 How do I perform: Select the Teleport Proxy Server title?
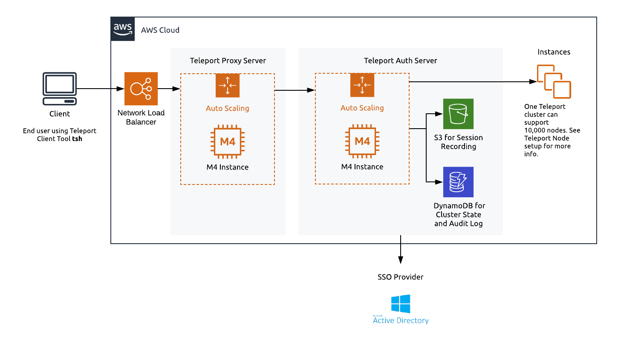point(228,60)
